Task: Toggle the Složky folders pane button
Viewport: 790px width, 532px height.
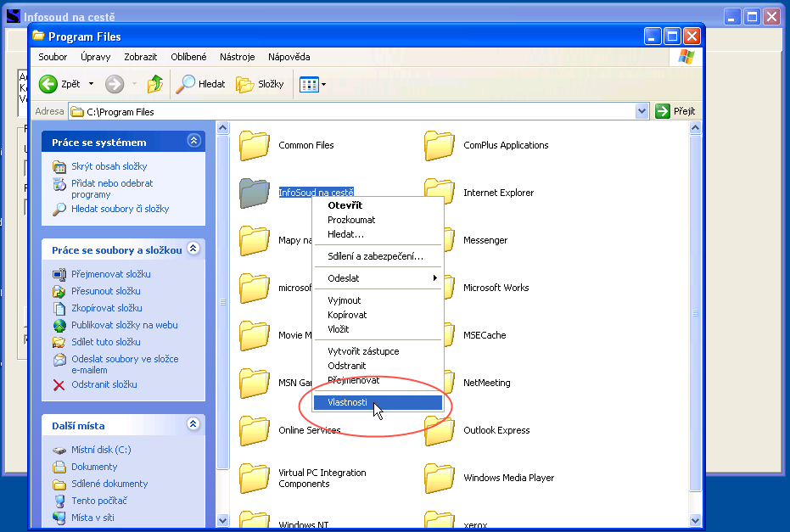Action: click(260, 84)
